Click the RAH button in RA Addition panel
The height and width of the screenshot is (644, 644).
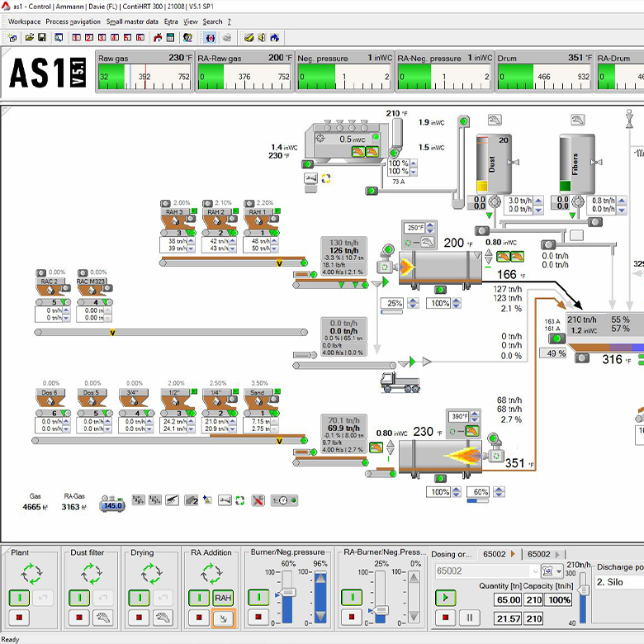point(223,597)
